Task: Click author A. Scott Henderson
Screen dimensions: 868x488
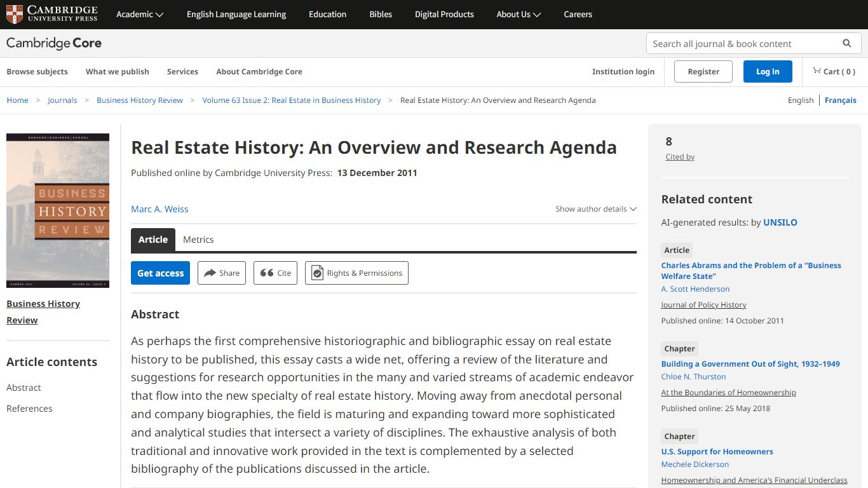Action: click(695, 289)
